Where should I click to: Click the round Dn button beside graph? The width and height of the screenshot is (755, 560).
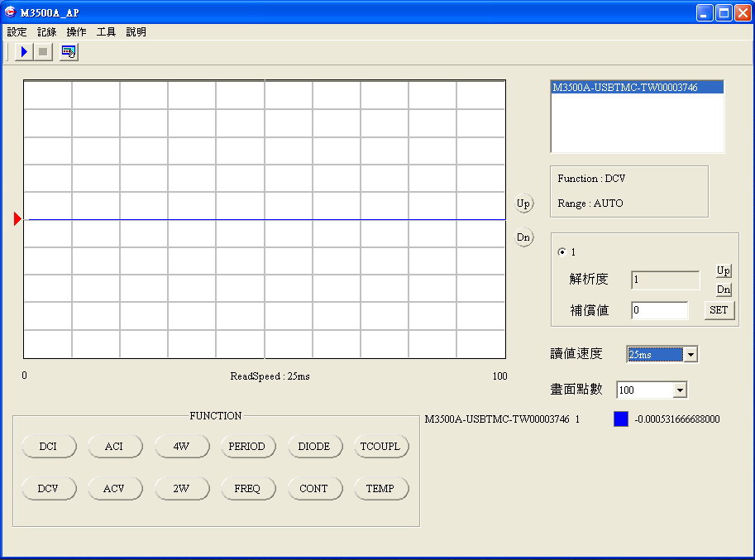point(524,237)
